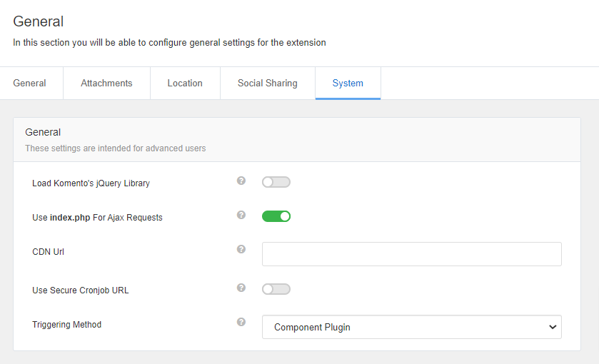Click help icon beside Triggering Method
The width and height of the screenshot is (599, 364).
[241, 322]
